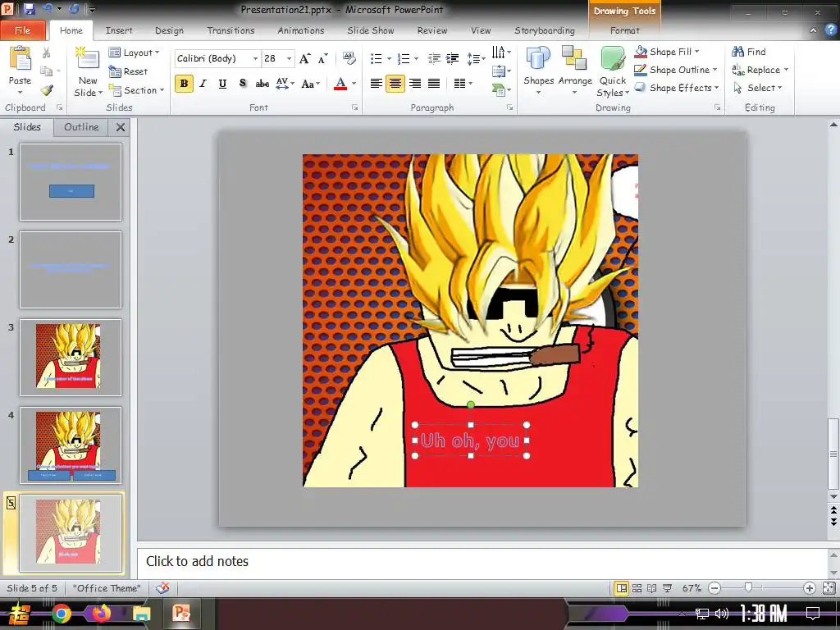The image size is (840, 630).
Task: Open the Shapes gallery
Action: coord(538,67)
